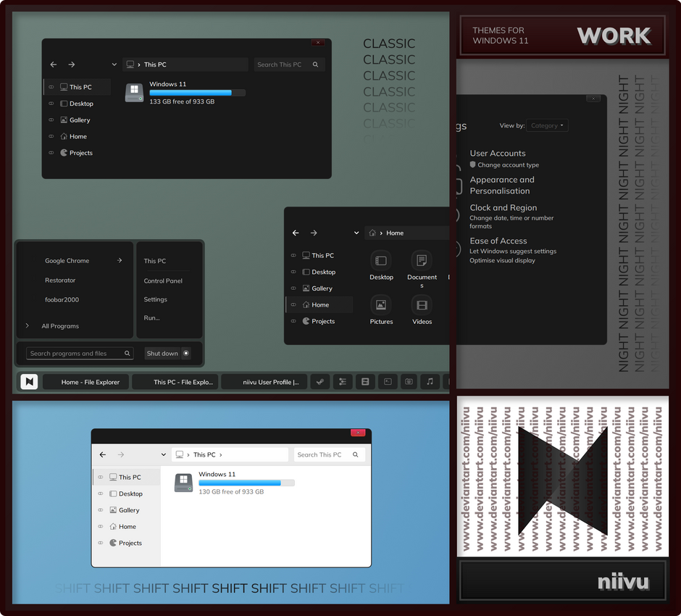Click Search This PC field in light window
This screenshot has width=681, height=616.
tap(329, 454)
